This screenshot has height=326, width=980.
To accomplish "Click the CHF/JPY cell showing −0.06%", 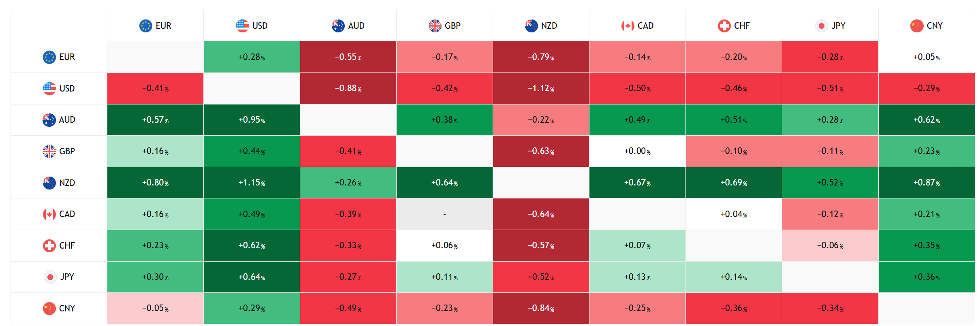I will point(830,245).
